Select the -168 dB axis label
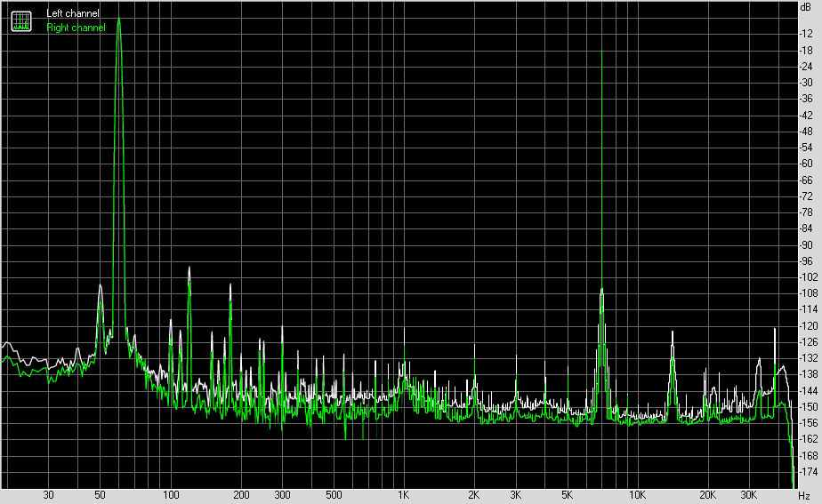Viewport: 822px width, 504px height. point(808,456)
